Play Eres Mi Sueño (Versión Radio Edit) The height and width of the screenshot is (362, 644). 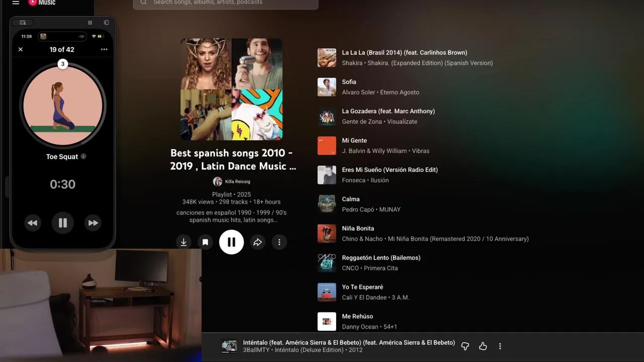(390, 169)
